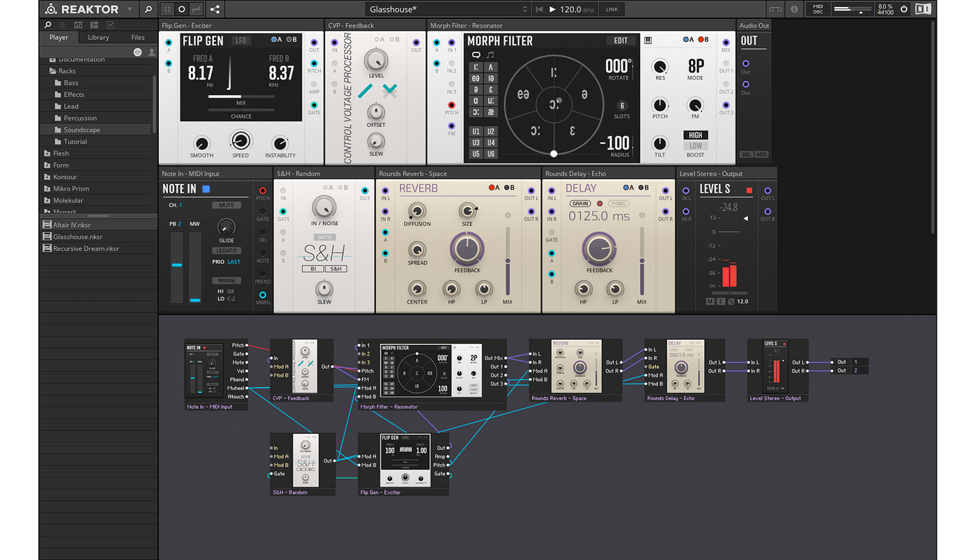The width and height of the screenshot is (975, 560).
Task: Click the info icon in the header
Action: tap(794, 9)
